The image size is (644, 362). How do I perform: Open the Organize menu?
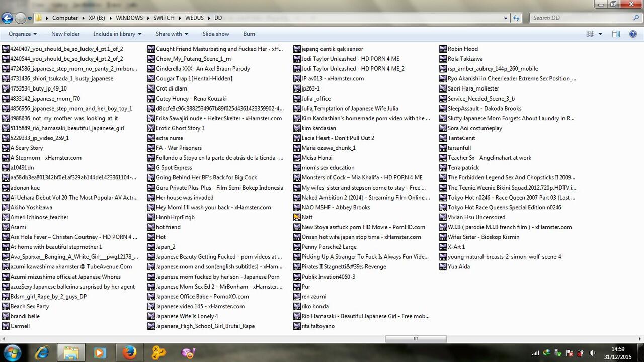coord(23,34)
